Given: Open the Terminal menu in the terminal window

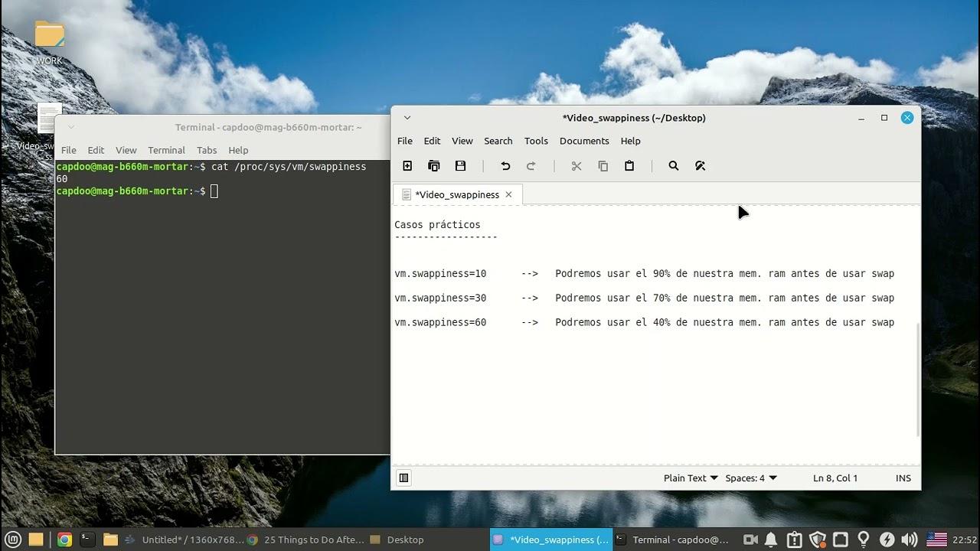Looking at the screenshot, I should pos(166,150).
